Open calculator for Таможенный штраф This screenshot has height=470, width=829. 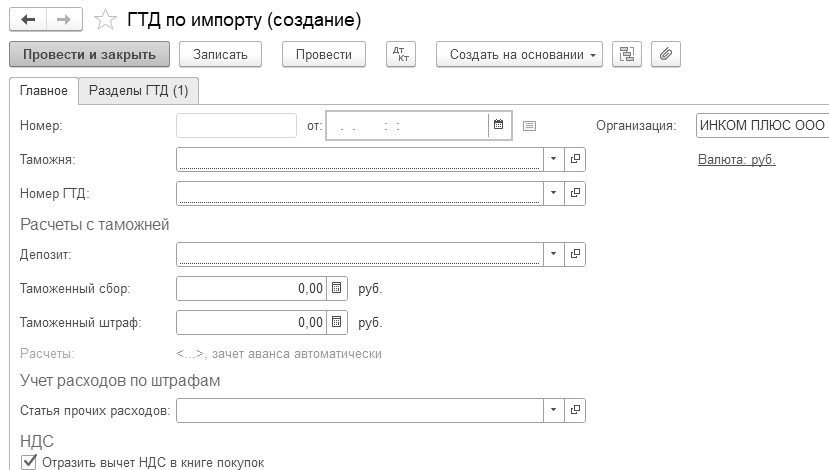pyautogui.click(x=337, y=323)
